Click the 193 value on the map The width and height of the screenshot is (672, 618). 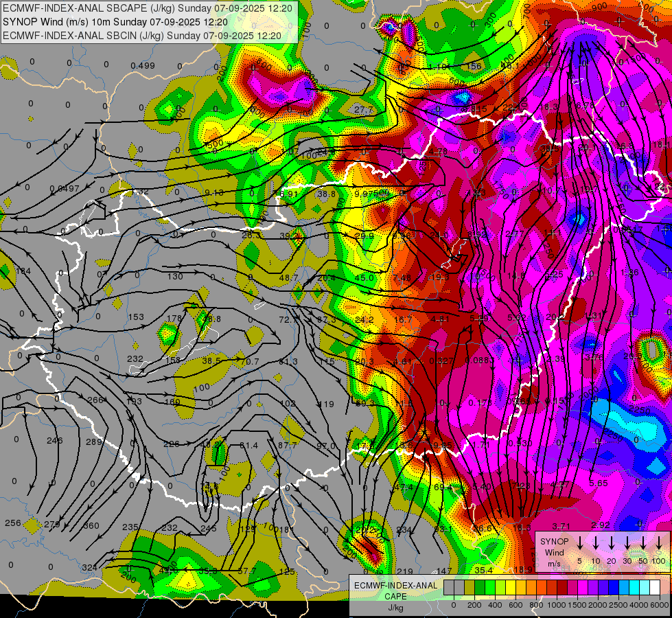pyautogui.click(x=134, y=402)
